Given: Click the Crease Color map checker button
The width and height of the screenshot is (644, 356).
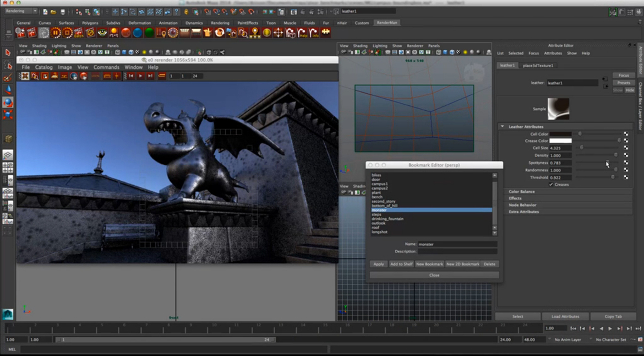Looking at the screenshot, I should click(x=626, y=141).
